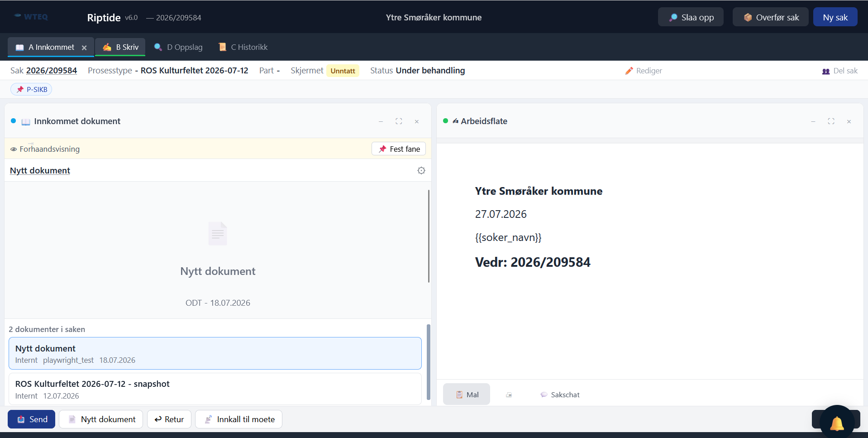This screenshot has width=868, height=438.
Task: Select ROS Kulturfeltet snapshot document
Action: pyautogui.click(x=215, y=389)
